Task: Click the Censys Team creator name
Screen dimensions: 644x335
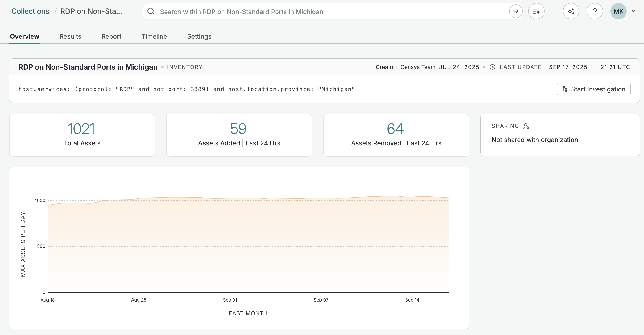Action: click(418, 67)
